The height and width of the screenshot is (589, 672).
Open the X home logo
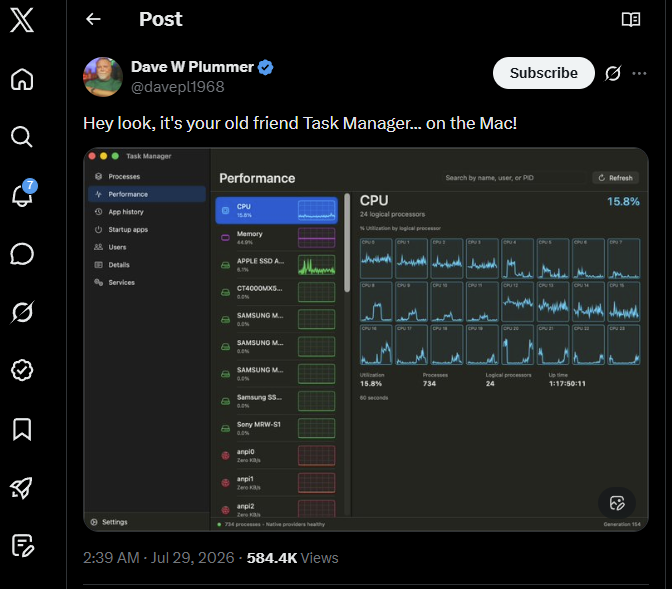[22, 20]
